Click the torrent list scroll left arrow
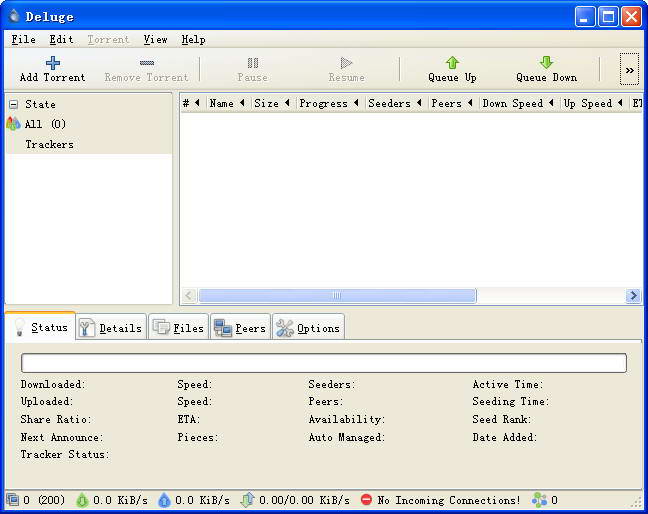Image resolution: width=648 pixels, height=514 pixels. click(189, 295)
